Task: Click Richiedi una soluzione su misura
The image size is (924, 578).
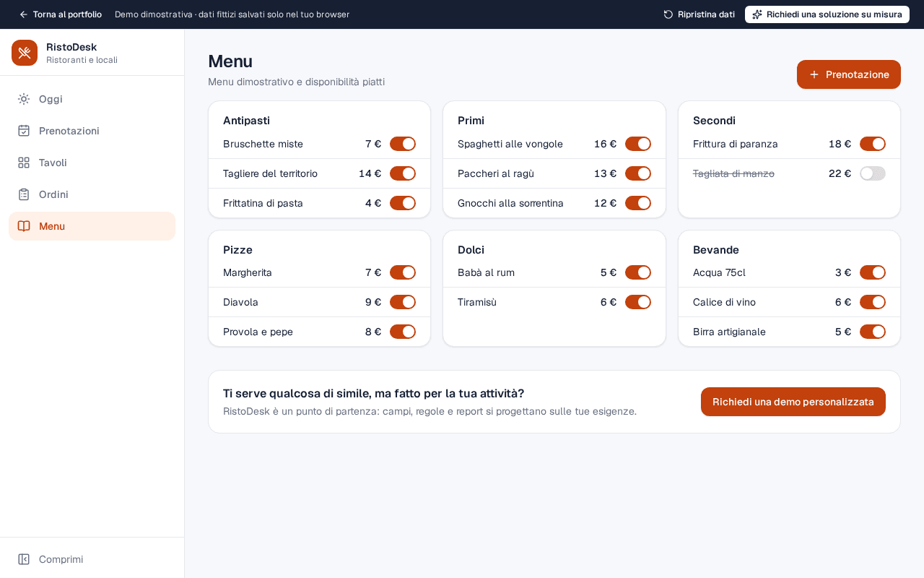Action: pos(827,14)
